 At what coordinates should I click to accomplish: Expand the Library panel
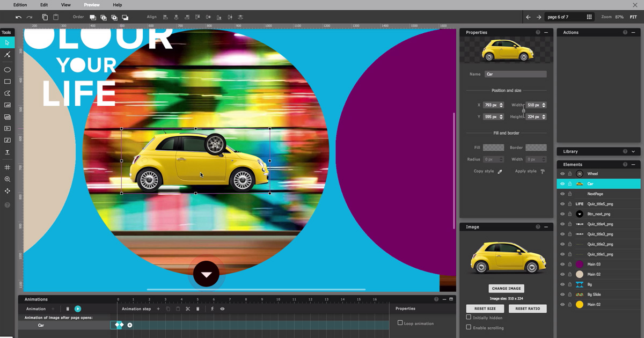point(633,151)
